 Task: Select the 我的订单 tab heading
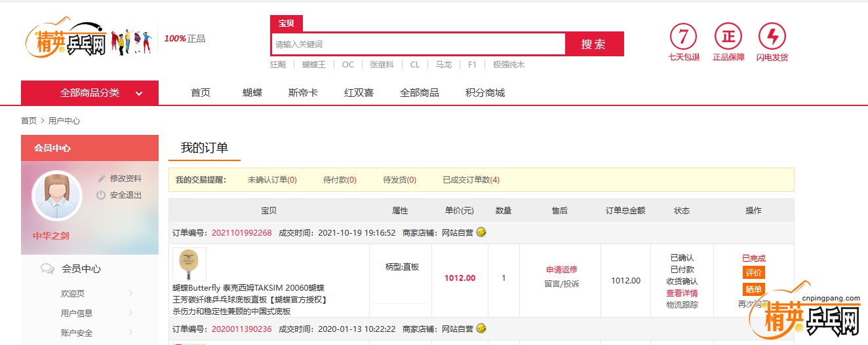pos(205,148)
